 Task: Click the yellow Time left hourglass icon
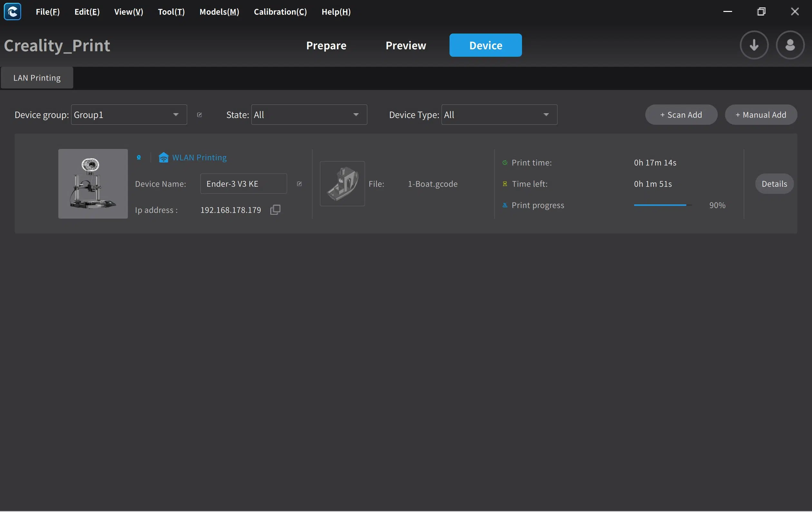(505, 184)
